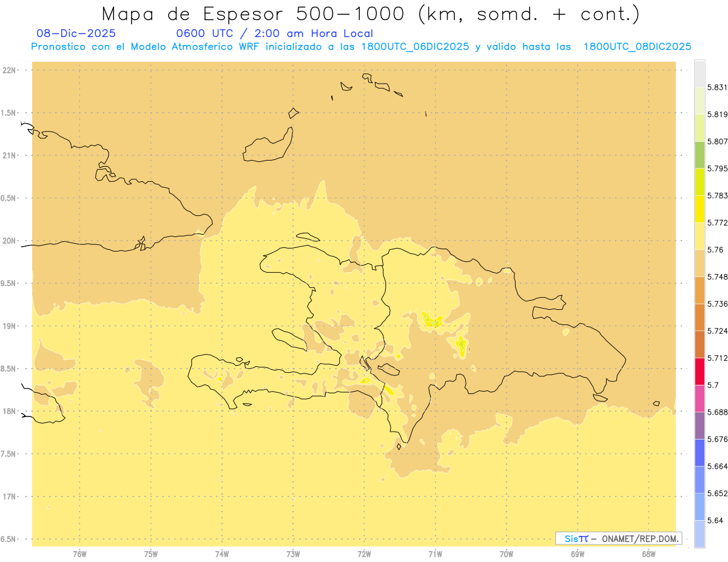Click the 5.807 colorbar value
This screenshot has height=562, width=728.
718,141
